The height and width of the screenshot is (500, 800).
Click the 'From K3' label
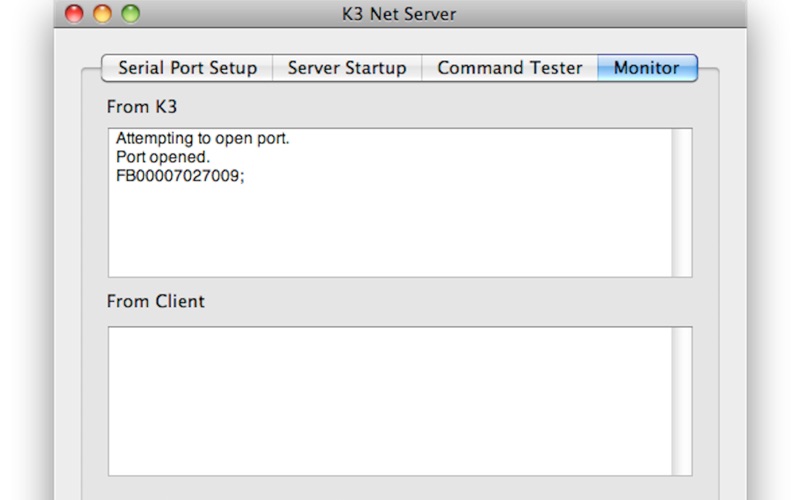click(x=142, y=107)
